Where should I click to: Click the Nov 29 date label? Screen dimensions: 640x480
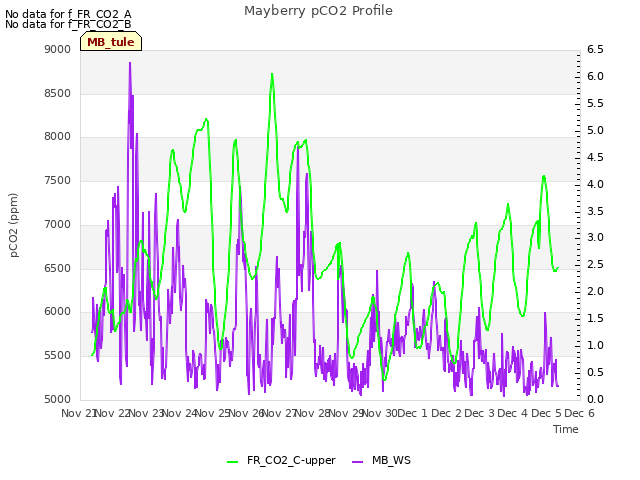[346, 413]
